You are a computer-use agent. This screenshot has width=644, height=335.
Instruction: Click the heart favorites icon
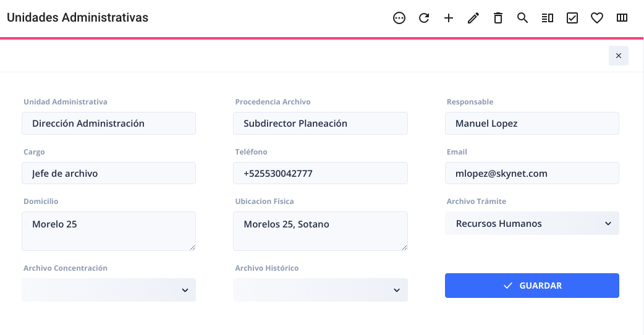tap(597, 18)
